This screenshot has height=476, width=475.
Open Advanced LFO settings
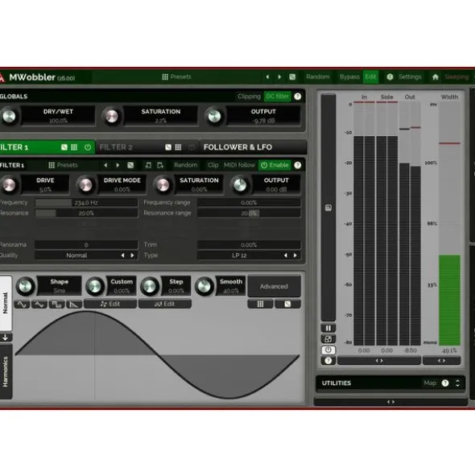[274, 286]
